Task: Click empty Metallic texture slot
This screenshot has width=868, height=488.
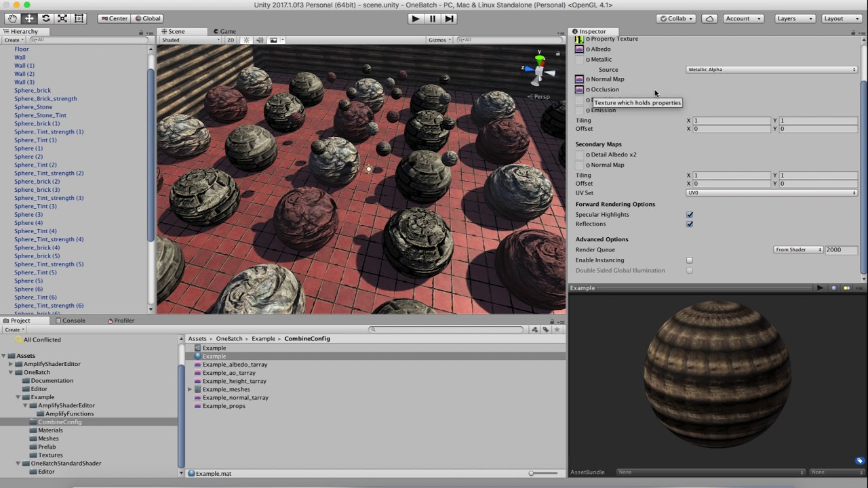Action: click(x=579, y=60)
